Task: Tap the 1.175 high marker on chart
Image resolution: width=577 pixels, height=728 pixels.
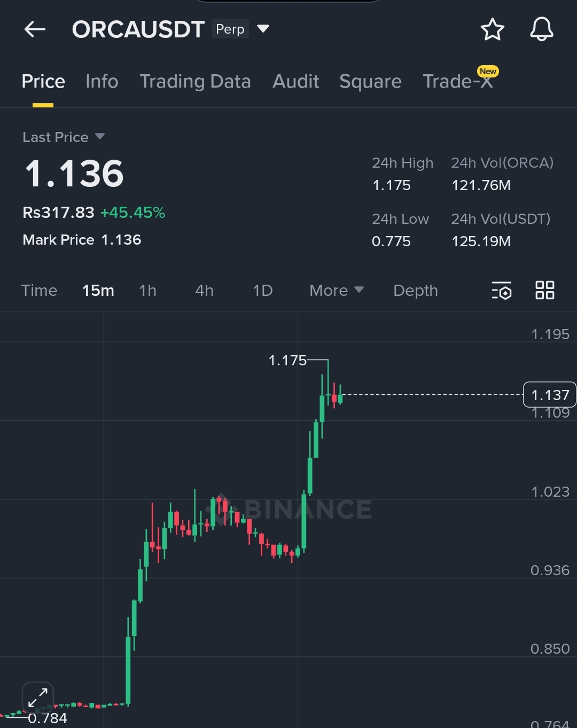Action: 287,361
